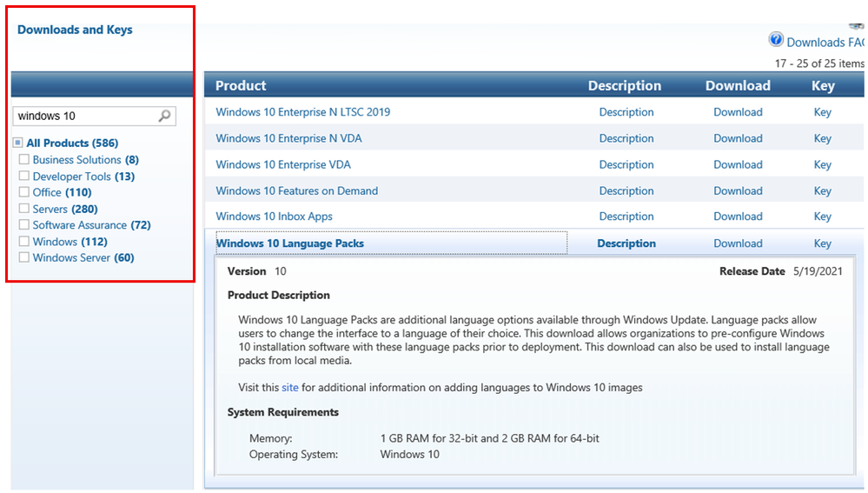
Task: Click the Software Assurance (72) filter label
Action: pyautogui.click(x=91, y=225)
